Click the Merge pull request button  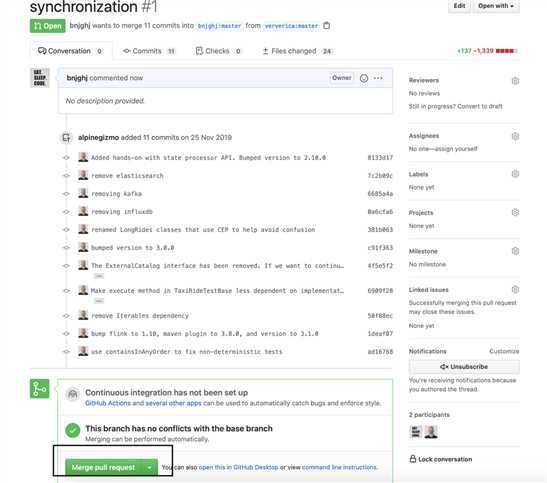104,468
